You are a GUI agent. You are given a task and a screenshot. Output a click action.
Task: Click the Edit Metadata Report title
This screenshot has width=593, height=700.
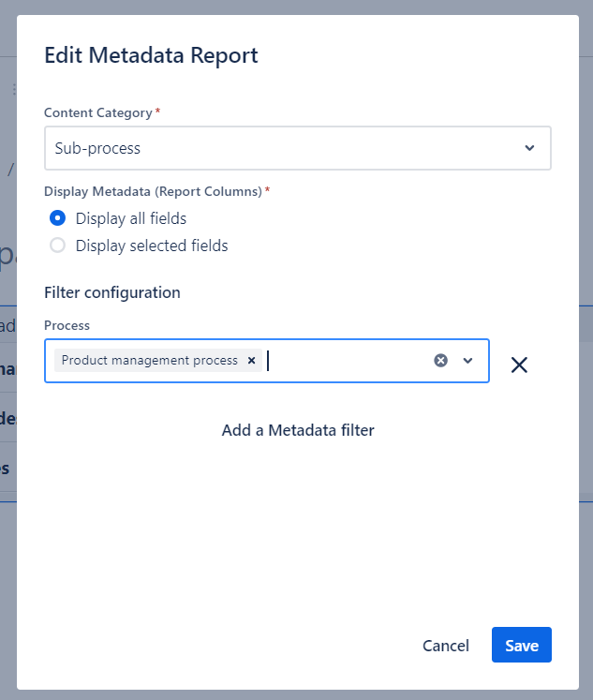point(151,55)
